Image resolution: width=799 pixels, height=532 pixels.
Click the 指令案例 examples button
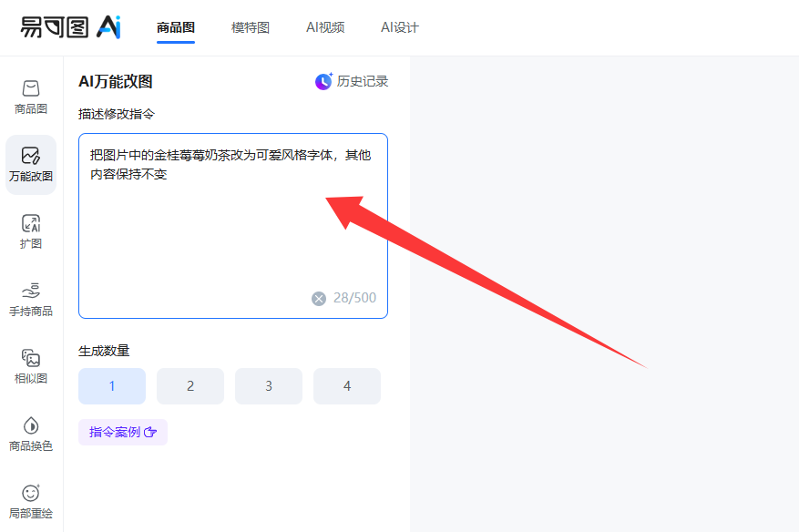(123, 432)
